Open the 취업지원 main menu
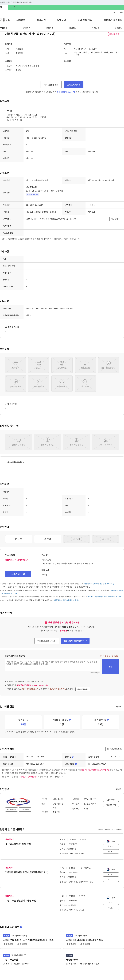 (x=41, y=20)
